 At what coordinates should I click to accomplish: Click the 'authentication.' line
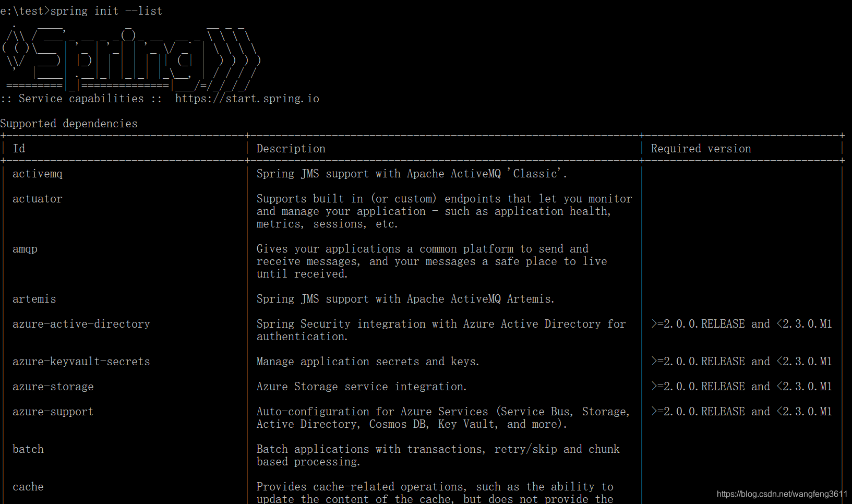[x=302, y=337]
